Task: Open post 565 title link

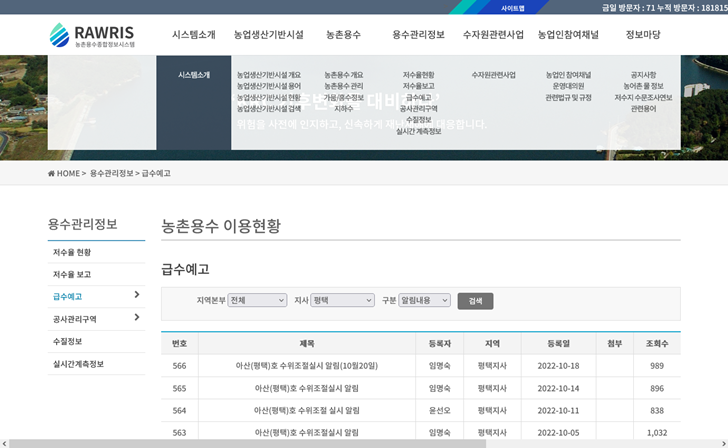Action: [307, 388]
